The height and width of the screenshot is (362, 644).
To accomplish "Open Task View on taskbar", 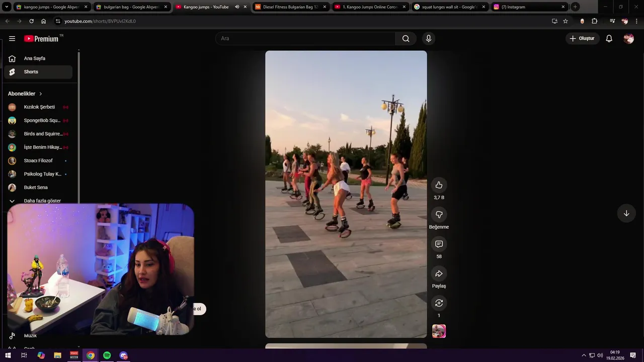I will point(24,355).
